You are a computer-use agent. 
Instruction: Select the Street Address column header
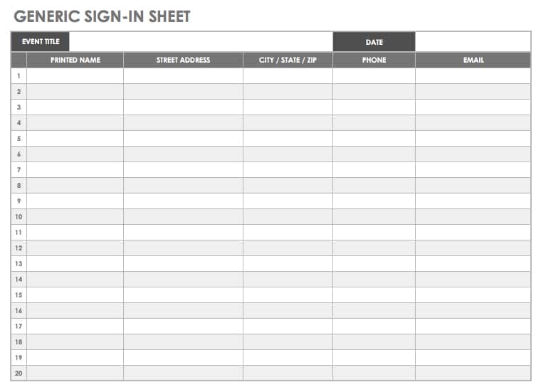coord(183,60)
